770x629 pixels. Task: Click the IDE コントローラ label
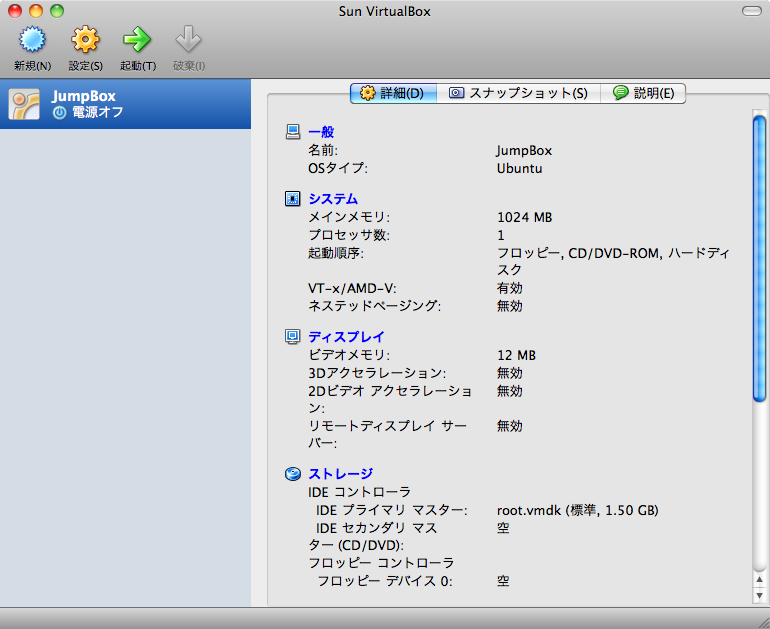pos(359,492)
